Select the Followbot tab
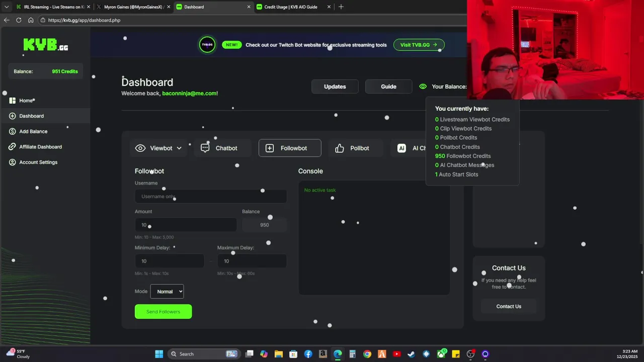Image resolution: width=644 pixels, height=362 pixels. click(290, 148)
